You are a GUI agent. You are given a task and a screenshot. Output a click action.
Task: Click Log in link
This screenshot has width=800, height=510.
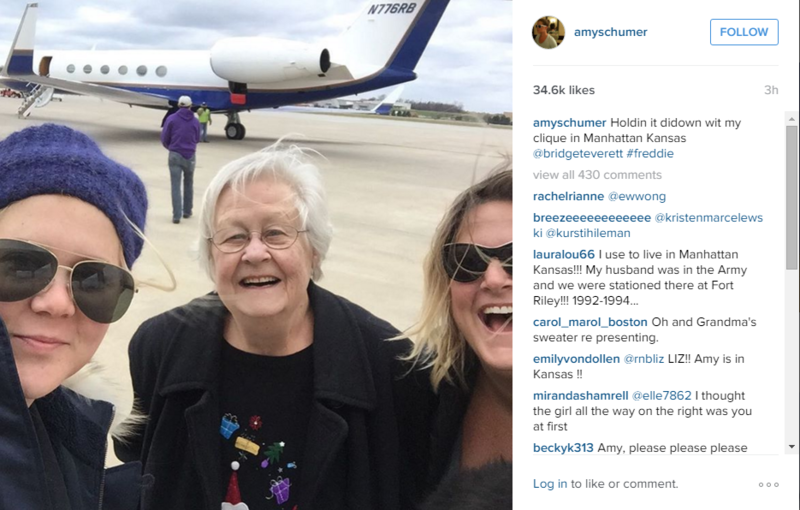coord(549,484)
